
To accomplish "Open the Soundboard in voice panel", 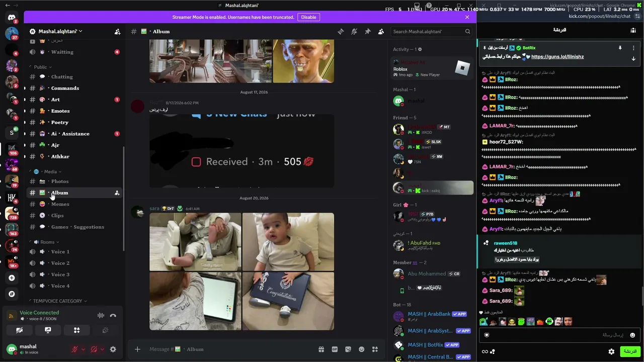I will coord(105,330).
